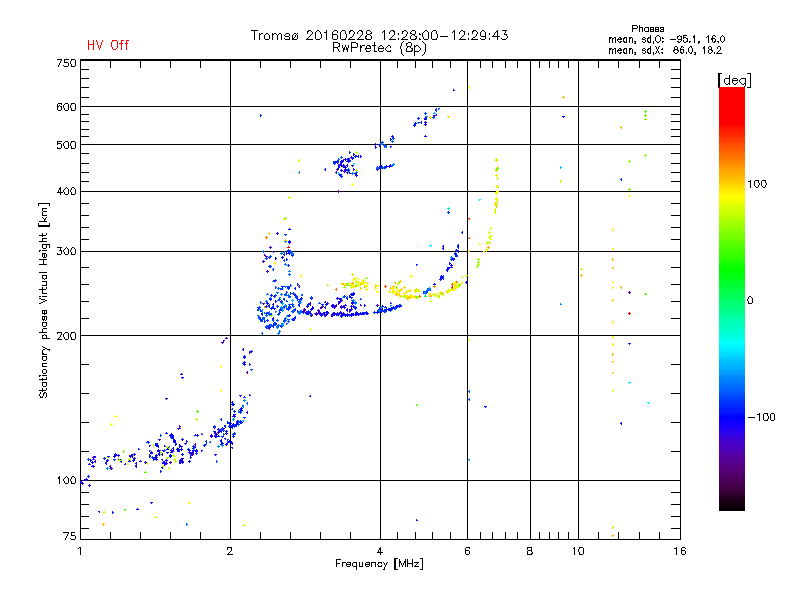Click the 'Stationary phase Virtual Height [km]' axis title
Screen dimensions: 800x600
click(43, 300)
